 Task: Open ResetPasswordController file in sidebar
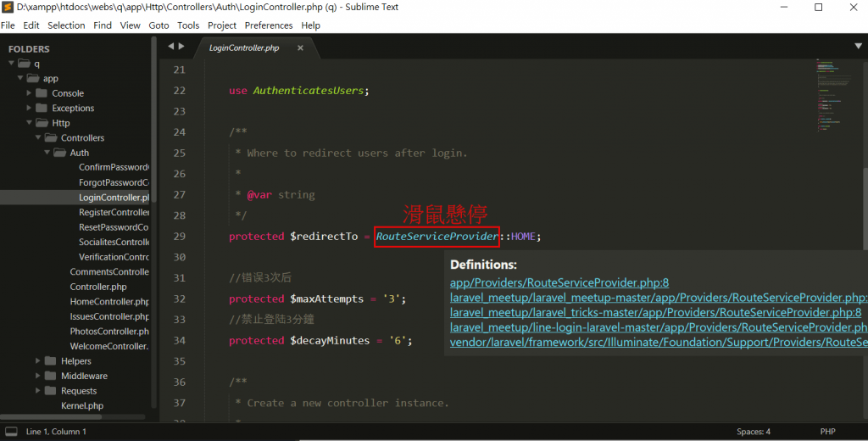click(114, 227)
